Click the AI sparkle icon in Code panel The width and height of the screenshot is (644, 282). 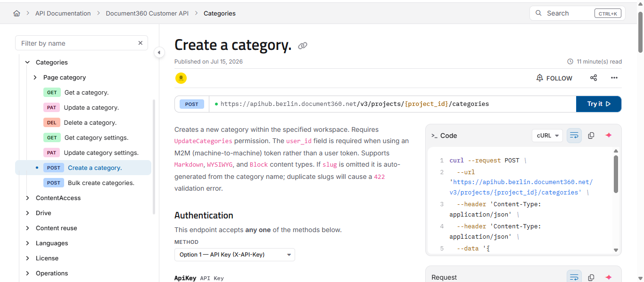[609, 136]
